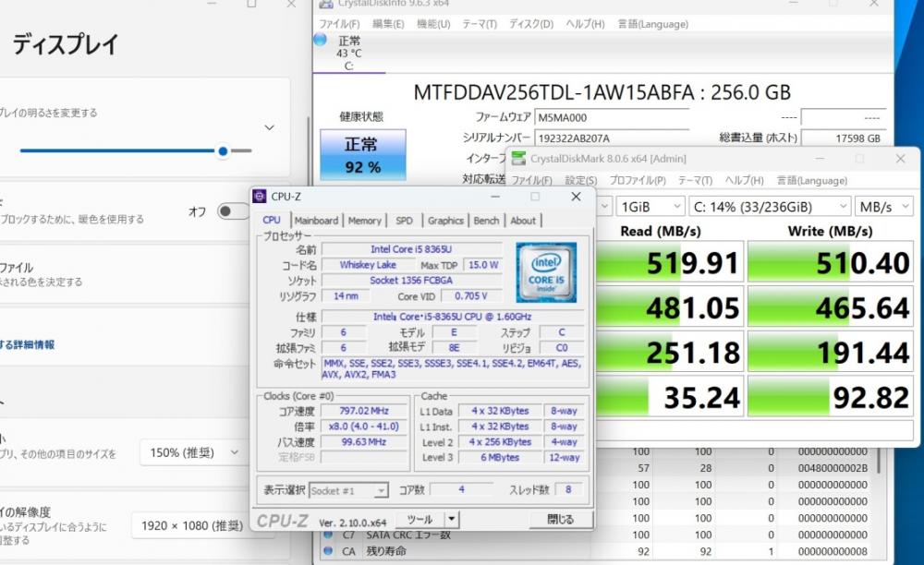The image size is (924, 565).
Task: Click the firmware field M5MA000
Action: coord(611,117)
